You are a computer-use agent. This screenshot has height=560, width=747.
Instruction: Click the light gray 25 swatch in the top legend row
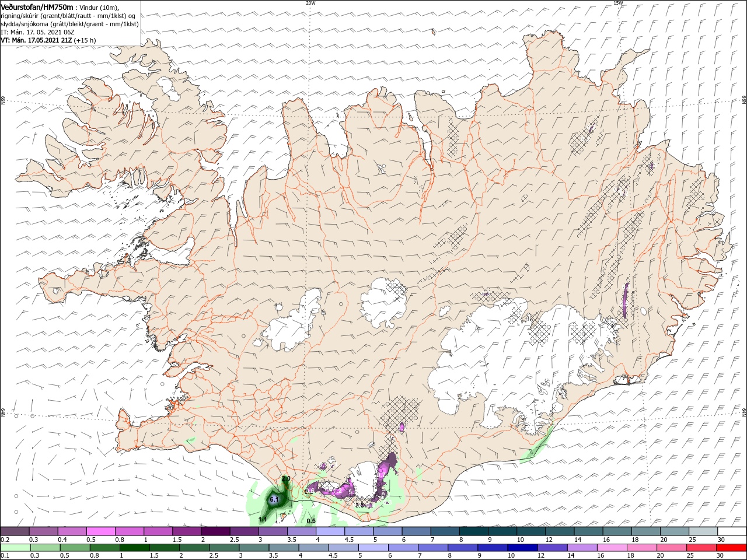point(703,531)
